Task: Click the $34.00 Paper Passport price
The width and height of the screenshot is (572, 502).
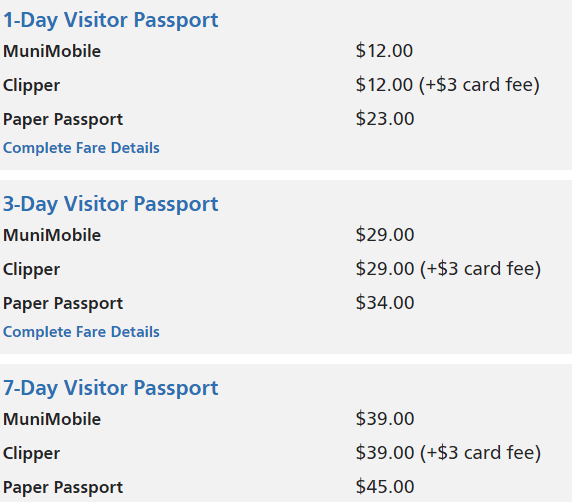Action: click(385, 303)
